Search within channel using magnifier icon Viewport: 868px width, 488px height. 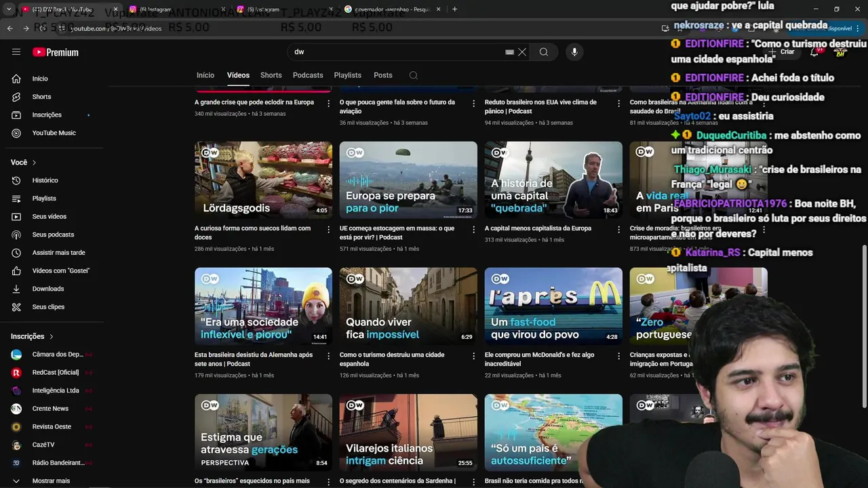click(414, 75)
